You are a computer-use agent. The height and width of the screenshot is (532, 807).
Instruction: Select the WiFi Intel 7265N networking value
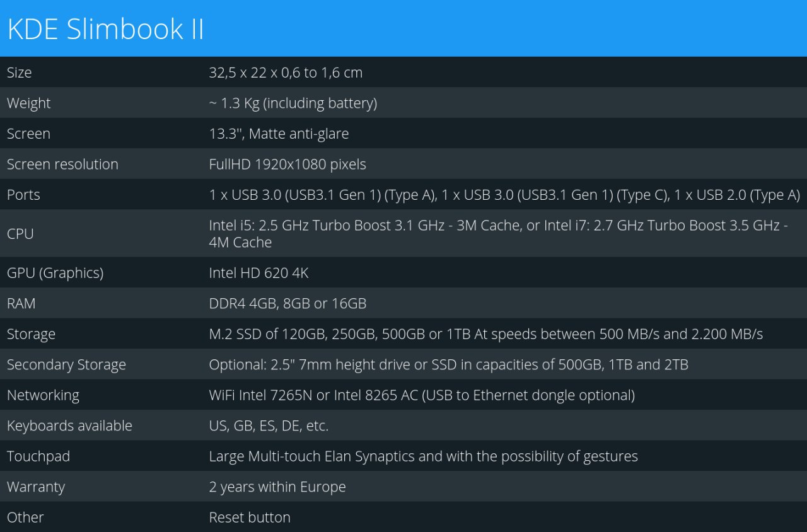422,395
